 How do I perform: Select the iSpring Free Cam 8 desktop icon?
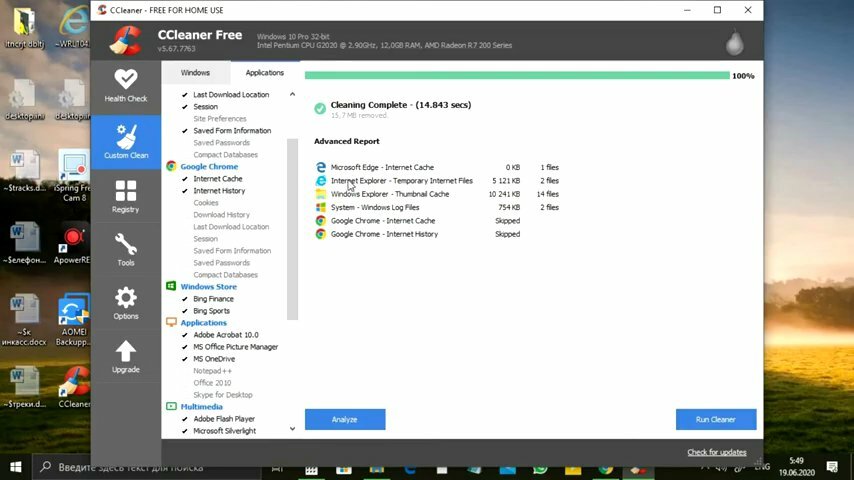pos(73,176)
